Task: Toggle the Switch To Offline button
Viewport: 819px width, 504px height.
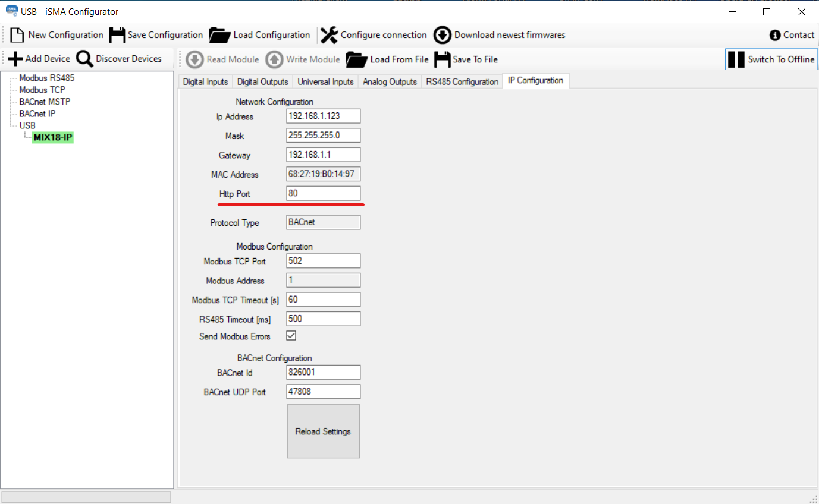Action: pyautogui.click(x=771, y=59)
